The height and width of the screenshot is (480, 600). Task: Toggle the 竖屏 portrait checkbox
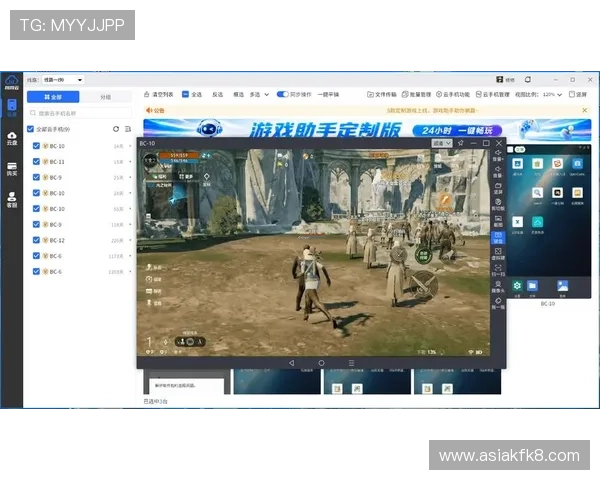click(572, 94)
